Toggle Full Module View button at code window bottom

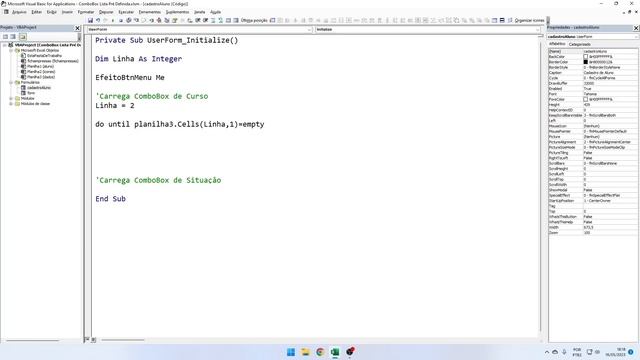tap(93, 340)
